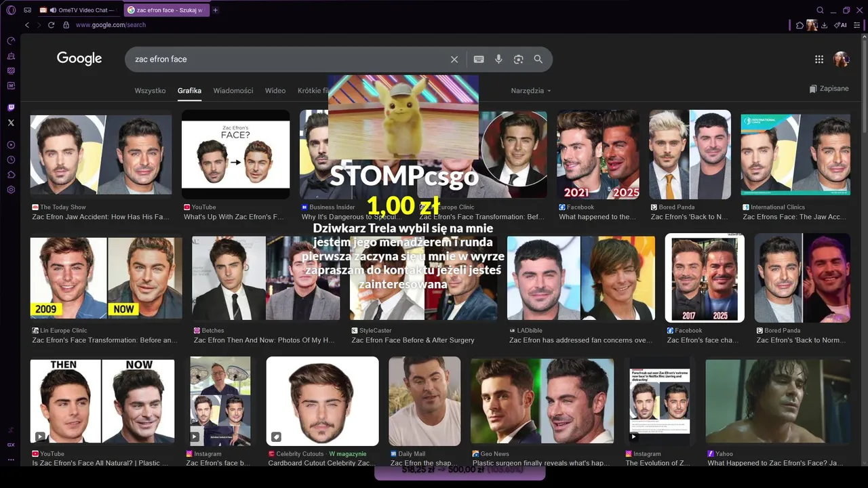
Task: Open the Facebook 2017 / 2025 thumbnail
Action: coord(705,278)
